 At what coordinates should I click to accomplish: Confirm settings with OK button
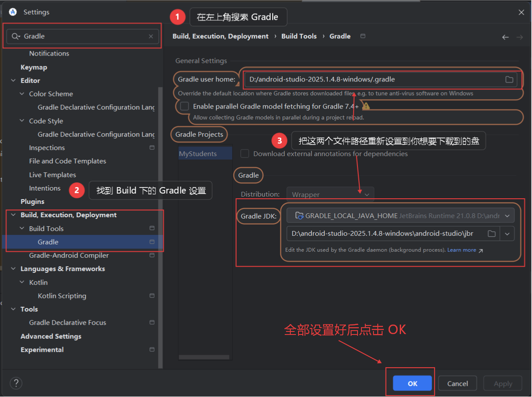point(412,383)
